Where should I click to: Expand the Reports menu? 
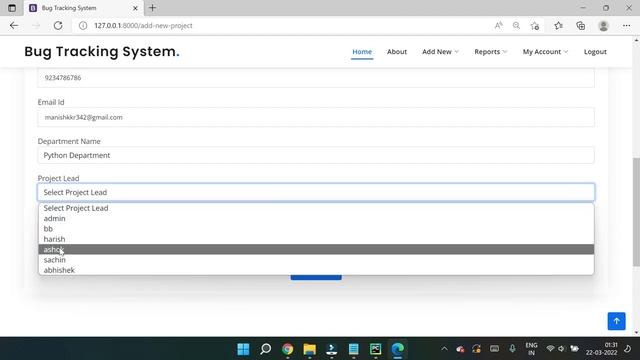491,52
